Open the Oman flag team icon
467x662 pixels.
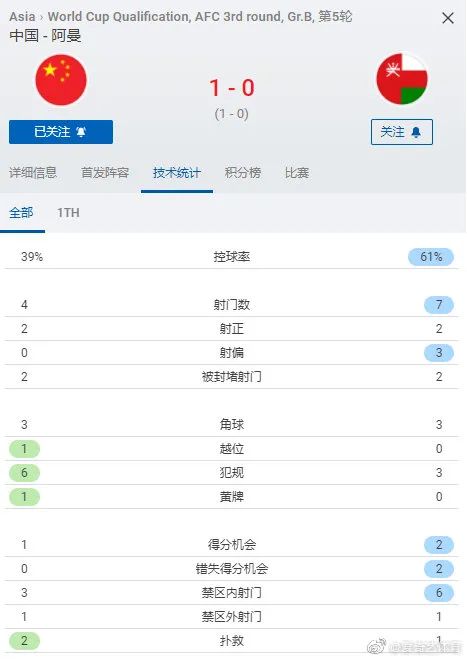(402, 79)
